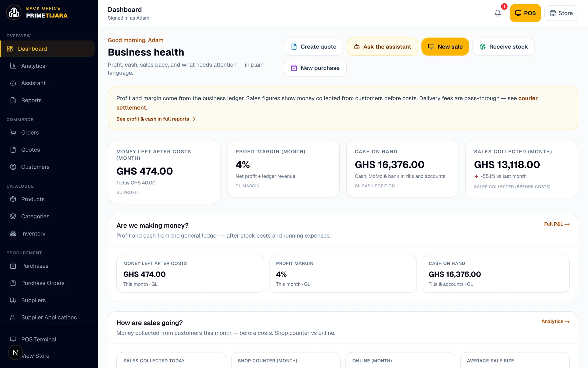Click the 'How are sales going?' heading
Screen dimensions: 588x368
(149, 323)
